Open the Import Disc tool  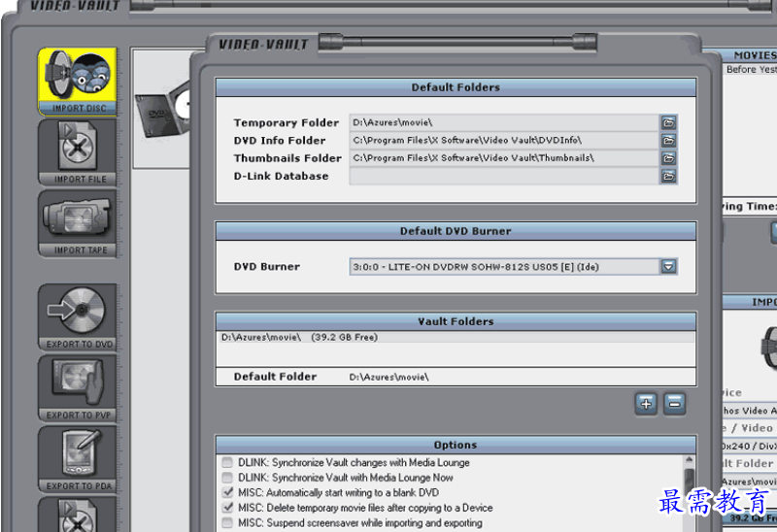tap(78, 82)
